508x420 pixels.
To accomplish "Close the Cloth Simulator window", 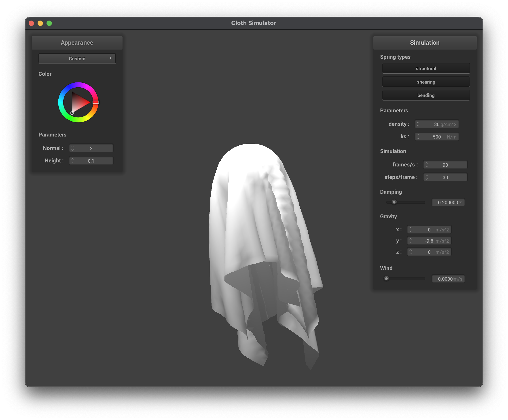I will point(32,23).
